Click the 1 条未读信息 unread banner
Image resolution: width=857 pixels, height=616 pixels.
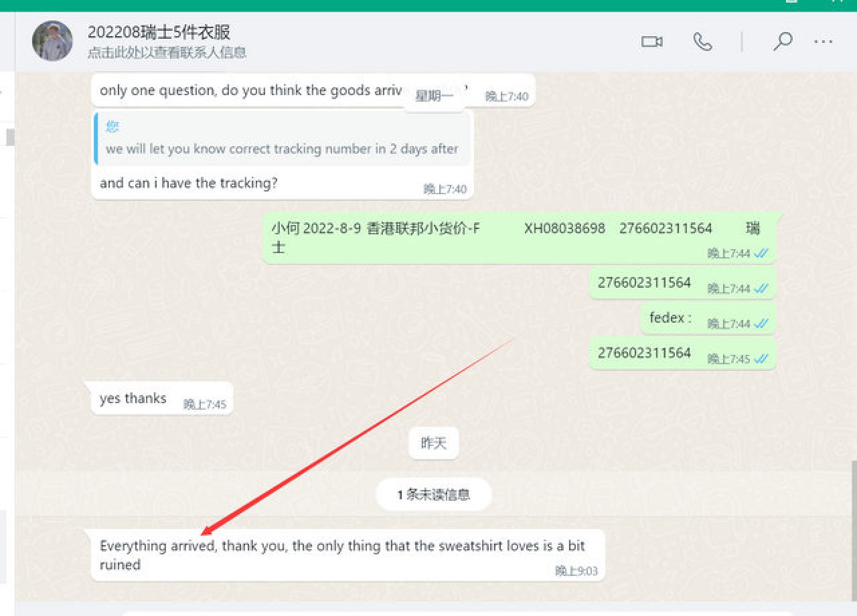[x=433, y=495]
